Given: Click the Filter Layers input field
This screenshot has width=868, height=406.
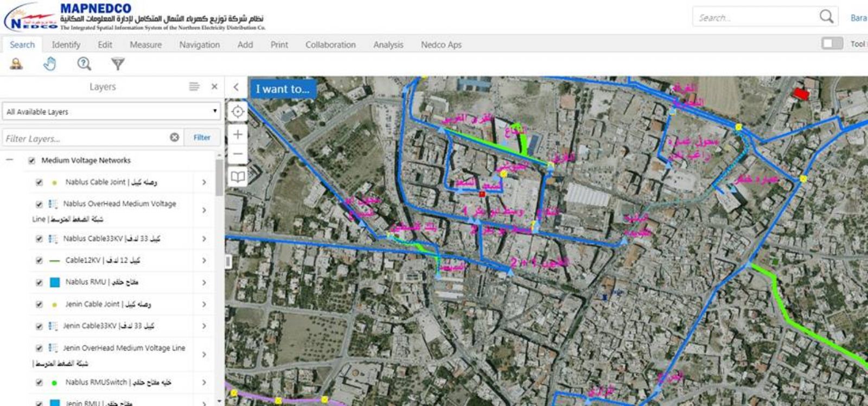Looking at the screenshot, I should point(87,138).
